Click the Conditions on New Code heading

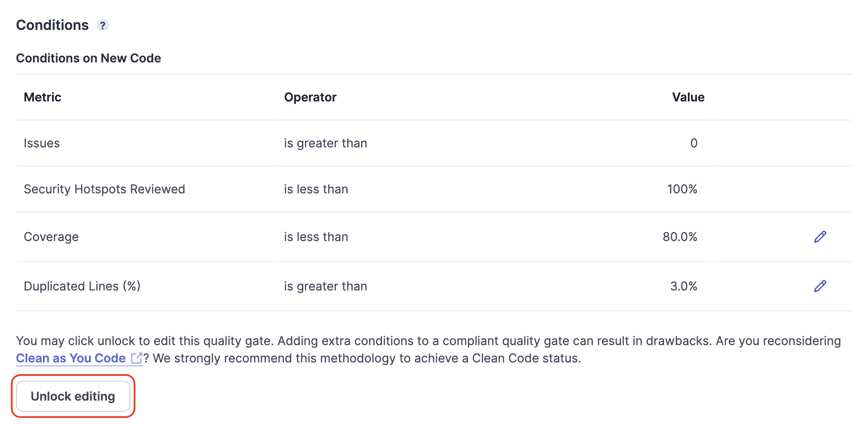89,58
